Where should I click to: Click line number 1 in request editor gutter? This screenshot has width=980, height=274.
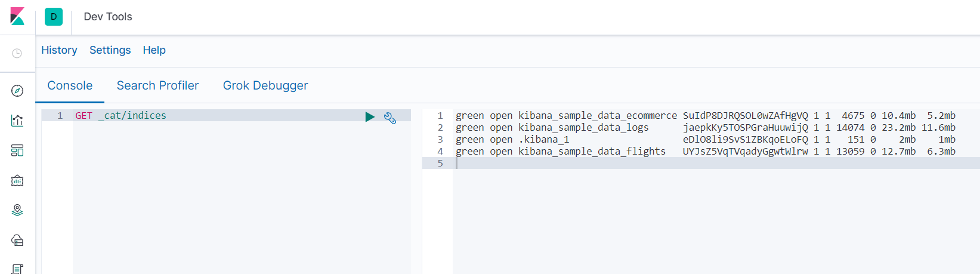(60, 115)
